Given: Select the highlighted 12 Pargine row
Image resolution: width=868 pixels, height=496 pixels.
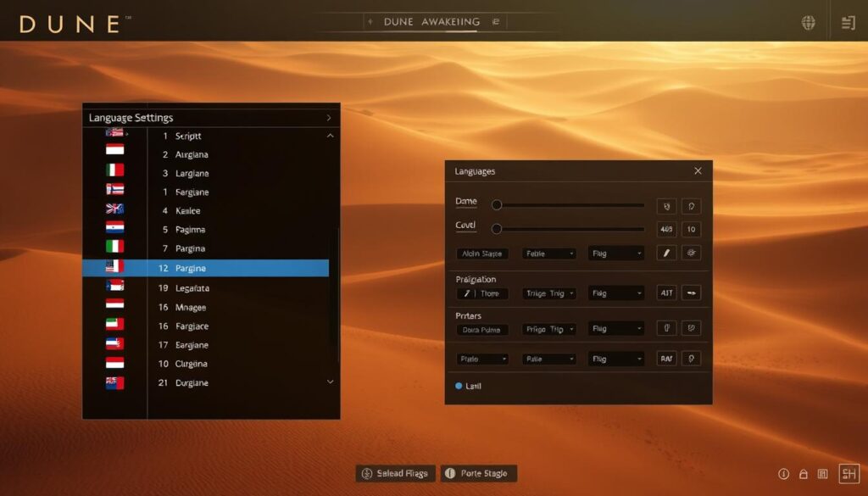Looking at the screenshot, I should [205, 268].
